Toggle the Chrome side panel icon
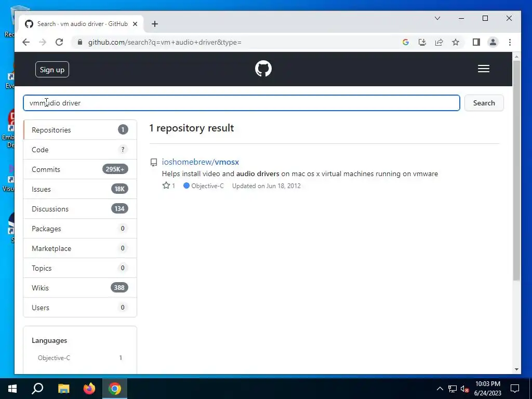Viewport: 532px width, 399px height. (x=476, y=42)
